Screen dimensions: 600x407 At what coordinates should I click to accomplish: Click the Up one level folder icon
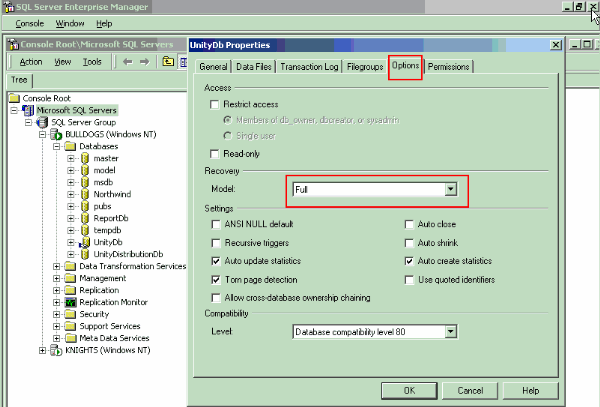[x=168, y=61]
